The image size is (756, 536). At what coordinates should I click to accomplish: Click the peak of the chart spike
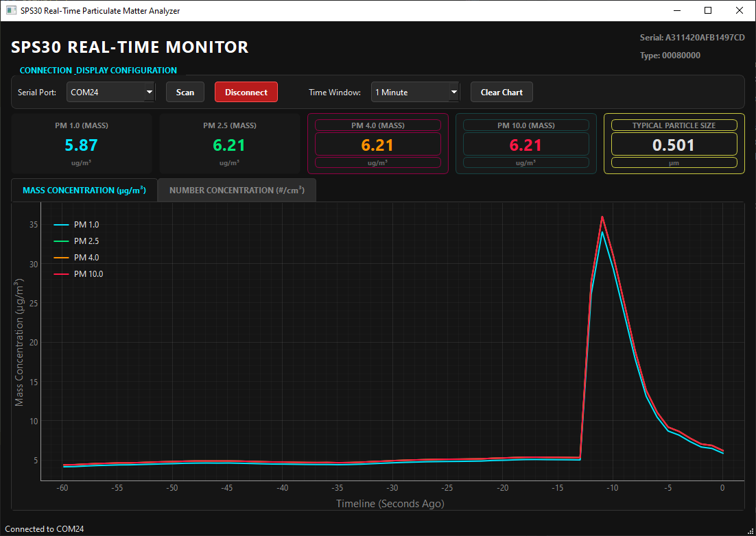point(602,218)
